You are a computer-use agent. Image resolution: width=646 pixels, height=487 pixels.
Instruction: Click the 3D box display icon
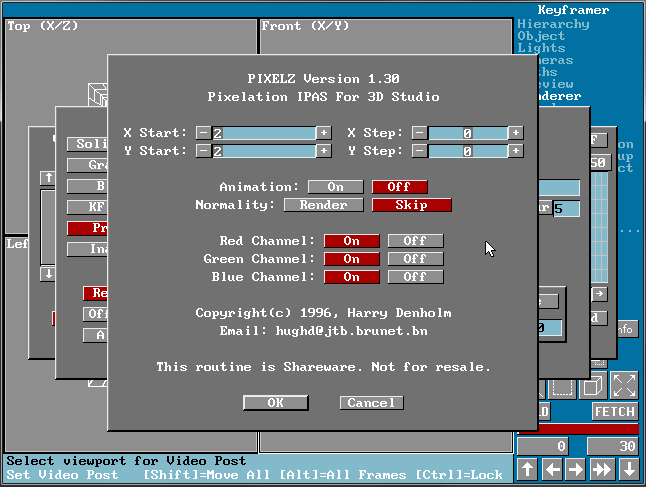click(x=593, y=385)
